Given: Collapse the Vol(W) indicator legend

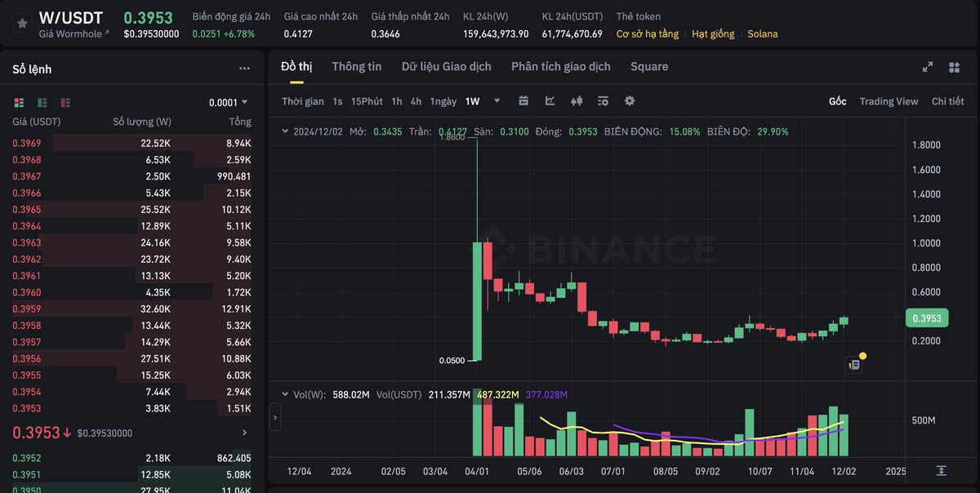Looking at the screenshot, I should coord(285,394).
